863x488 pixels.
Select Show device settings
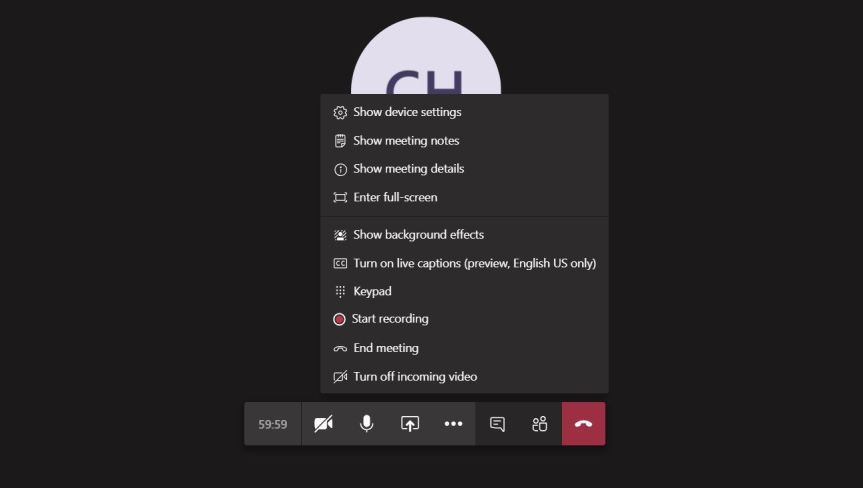coord(407,112)
